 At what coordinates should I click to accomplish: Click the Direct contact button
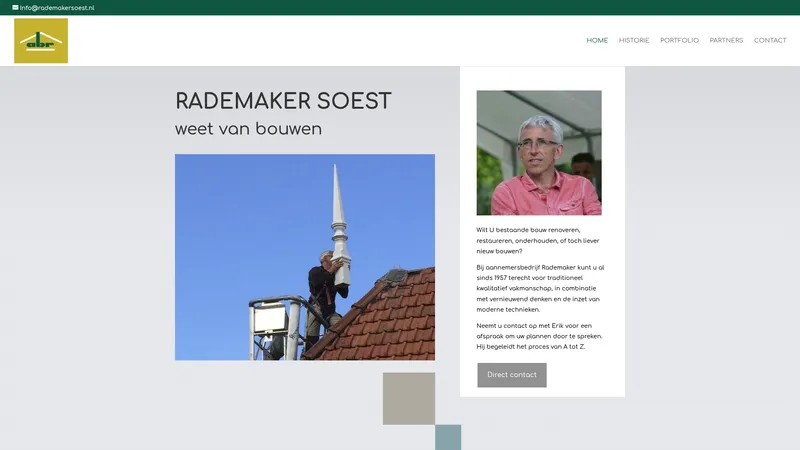(x=512, y=375)
